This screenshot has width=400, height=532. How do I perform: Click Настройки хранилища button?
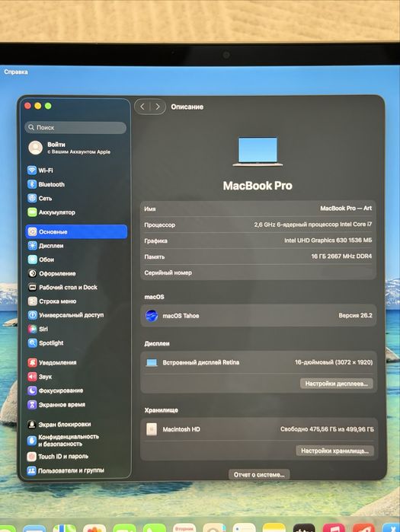coord(334,451)
